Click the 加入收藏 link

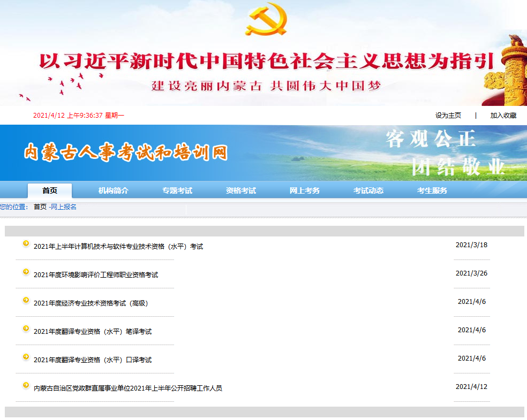point(503,116)
